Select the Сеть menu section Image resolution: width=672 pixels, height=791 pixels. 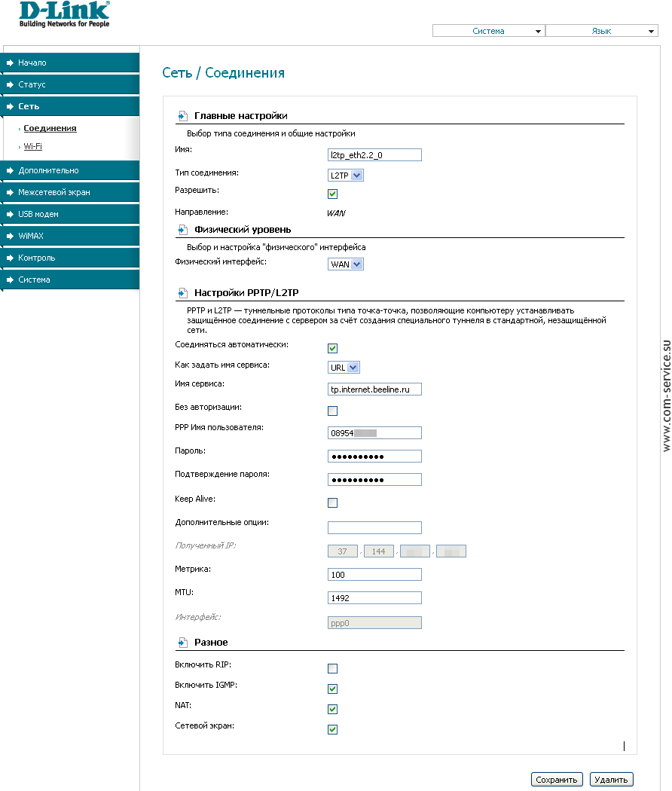point(71,106)
